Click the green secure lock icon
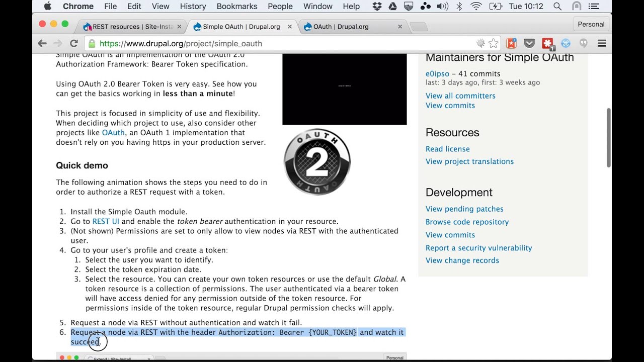This screenshot has width=644, height=362. tap(92, 44)
